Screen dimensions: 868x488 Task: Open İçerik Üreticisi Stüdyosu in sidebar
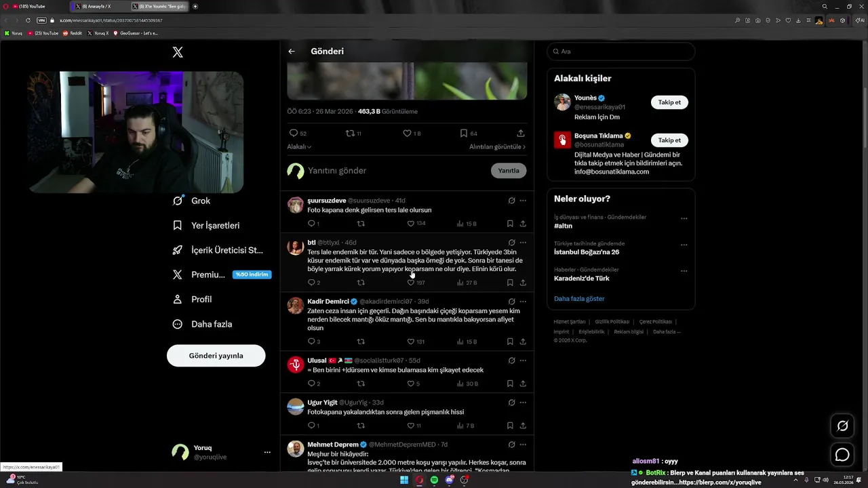pos(218,250)
